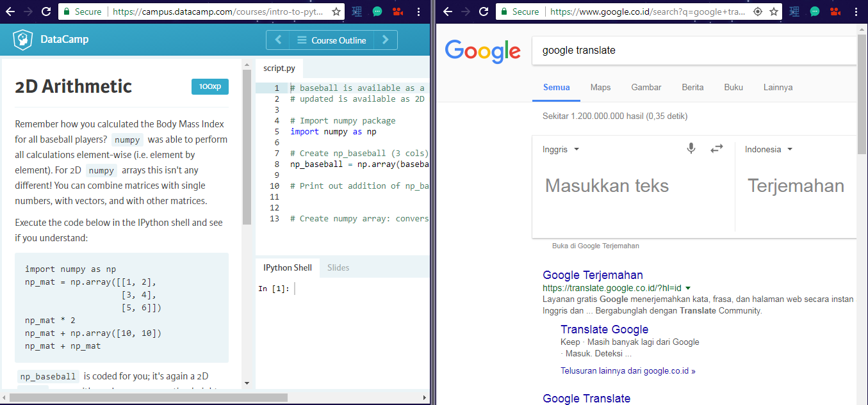Click the Sekitar 1.200.000.000 hasil result count

615,116
